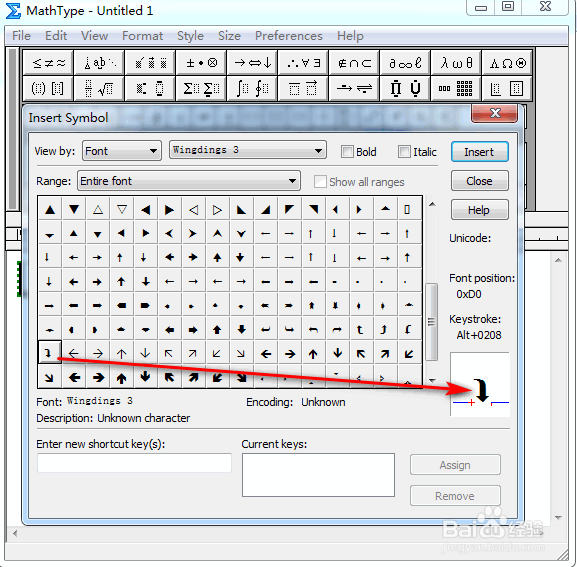Select the hollow right triangle symbol in grid
Viewport: 577px width, 567px height.
pos(217,210)
